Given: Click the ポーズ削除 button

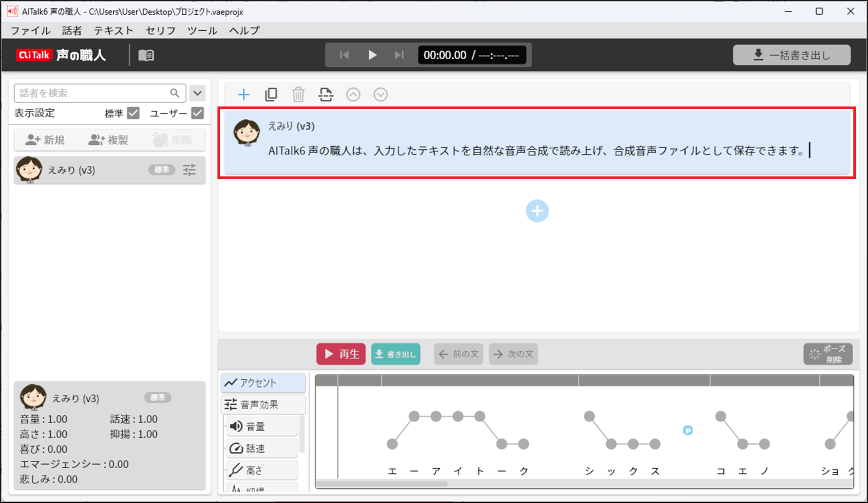Looking at the screenshot, I should 828,354.
